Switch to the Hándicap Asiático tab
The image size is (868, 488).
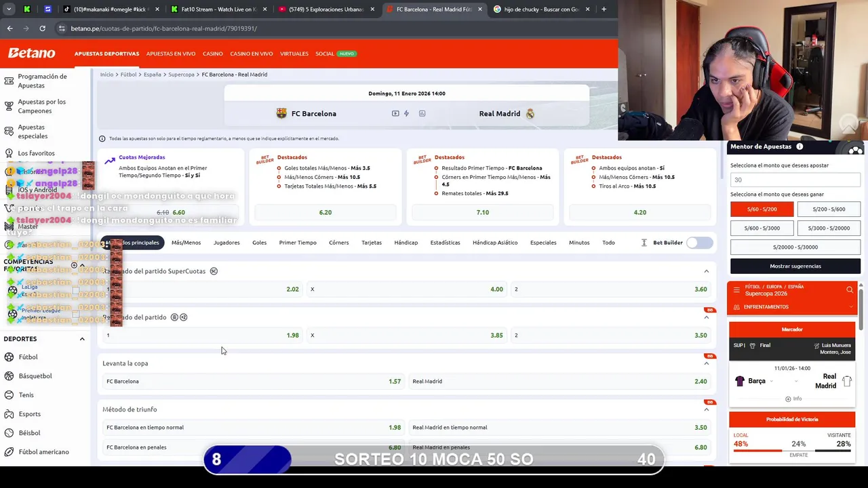495,243
